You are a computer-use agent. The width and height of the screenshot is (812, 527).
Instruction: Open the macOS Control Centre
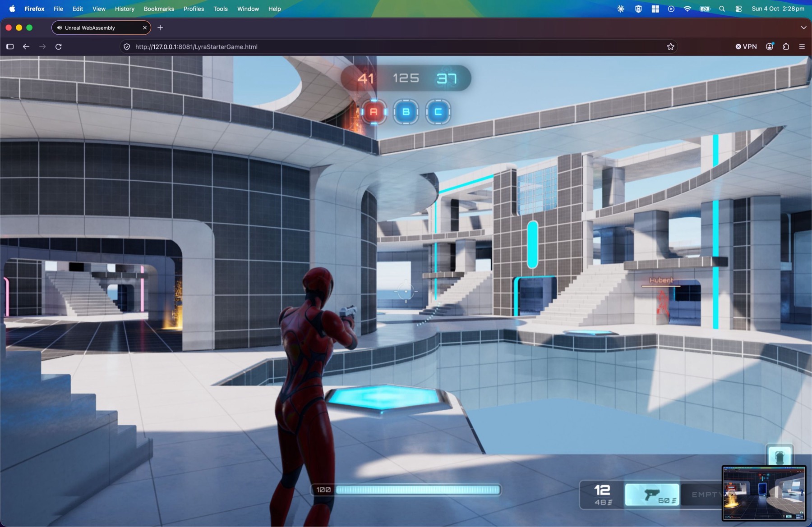[738, 9]
